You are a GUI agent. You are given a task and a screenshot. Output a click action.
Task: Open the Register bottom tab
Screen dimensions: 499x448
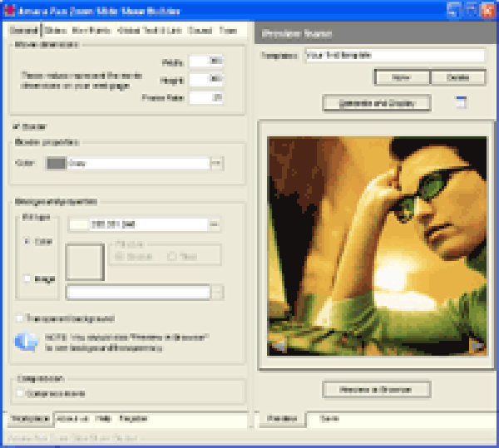click(x=133, y=419)
